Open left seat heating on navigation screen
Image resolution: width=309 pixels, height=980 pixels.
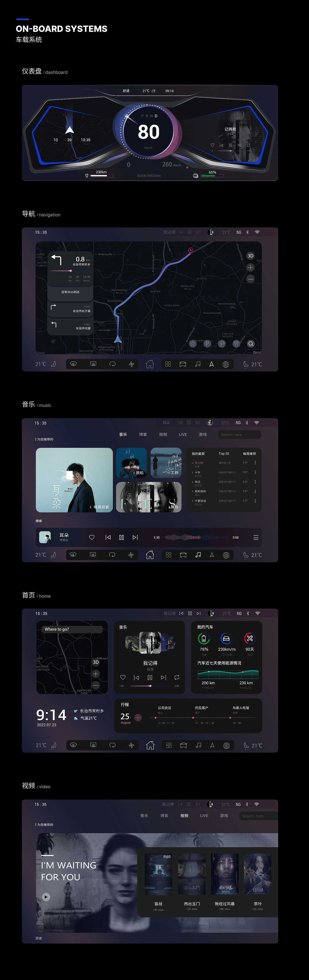(x=53, y=364)
